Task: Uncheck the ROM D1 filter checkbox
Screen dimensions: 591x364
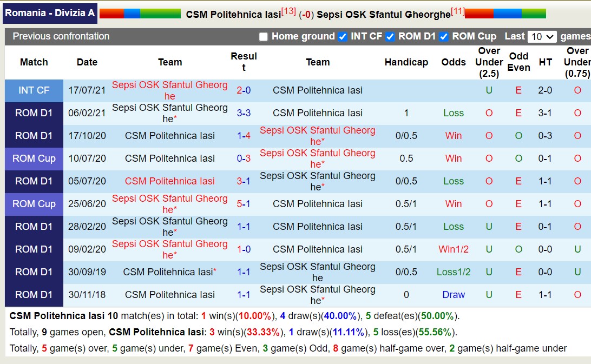Action: [x=390, y=37]
